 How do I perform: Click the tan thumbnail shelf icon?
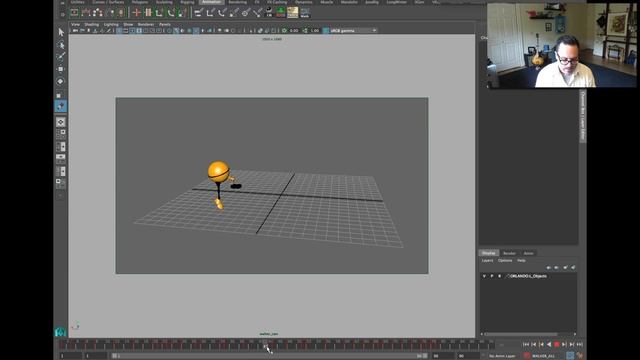(x=293, y=13)
